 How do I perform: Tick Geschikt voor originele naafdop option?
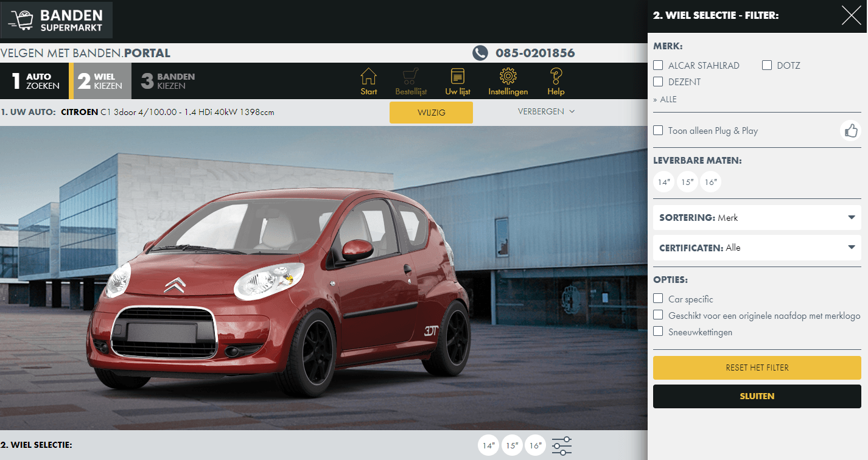(658, 315)
